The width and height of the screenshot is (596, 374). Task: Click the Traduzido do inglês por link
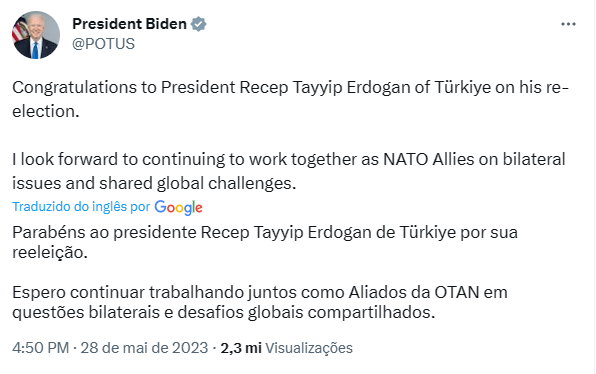tap(81, 207)
